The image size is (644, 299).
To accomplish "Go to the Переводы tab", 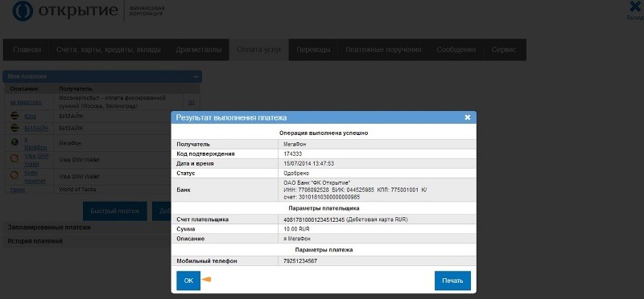I will (313, 50).
